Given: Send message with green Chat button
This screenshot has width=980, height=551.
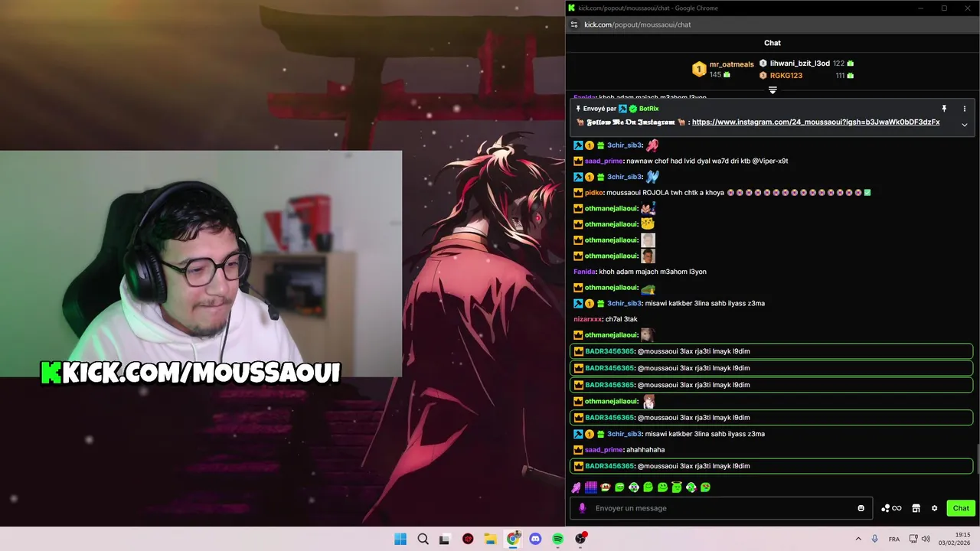Looking at the screenshot, I should pos(961,508).
